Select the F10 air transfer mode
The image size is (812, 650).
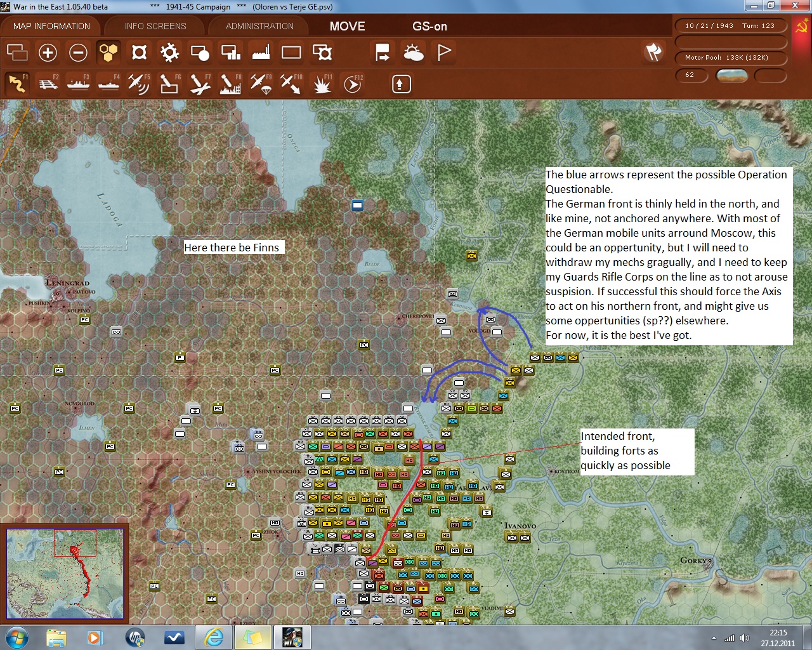[x=291, y=84]
